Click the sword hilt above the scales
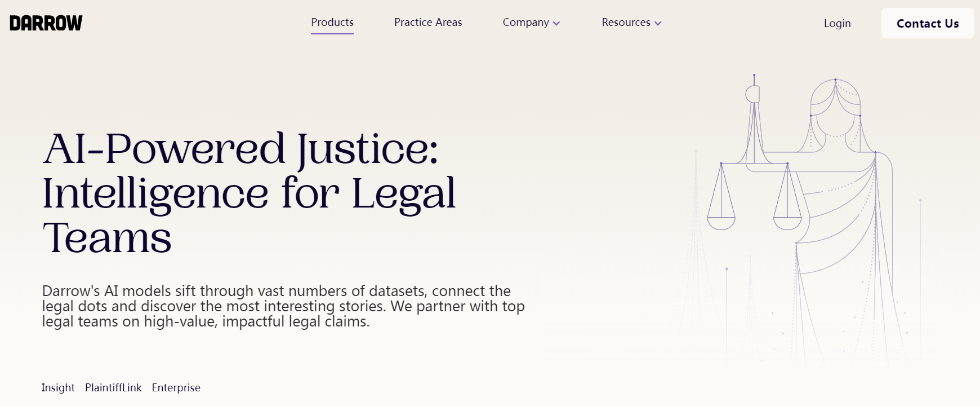980x406 pixels. click(x=753, y=93)
